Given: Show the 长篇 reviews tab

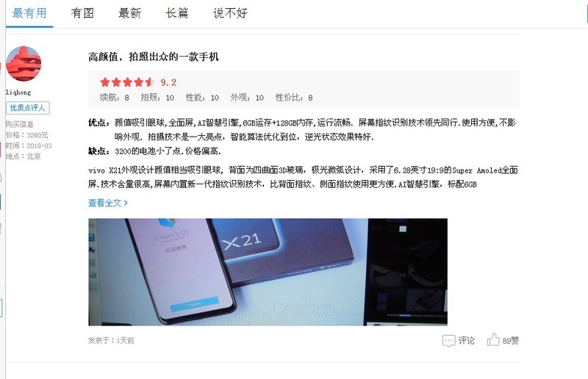Looking at the screenshot, I should click(x=176, y=13).
